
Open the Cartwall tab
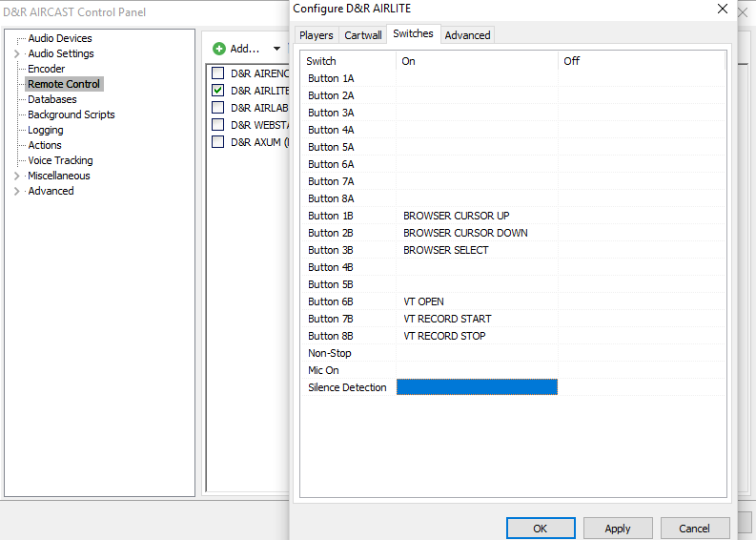pyautogui.click(x=363, y=35)
